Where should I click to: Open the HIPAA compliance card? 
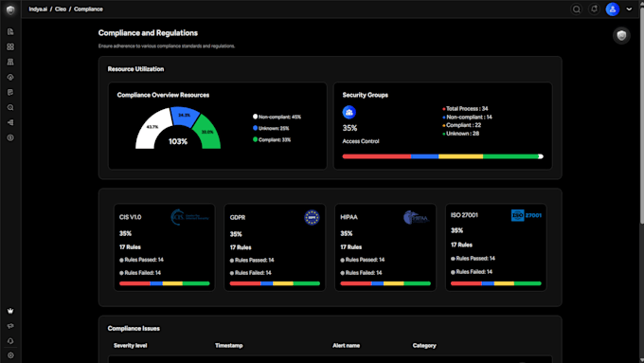[x=385, y=247]
